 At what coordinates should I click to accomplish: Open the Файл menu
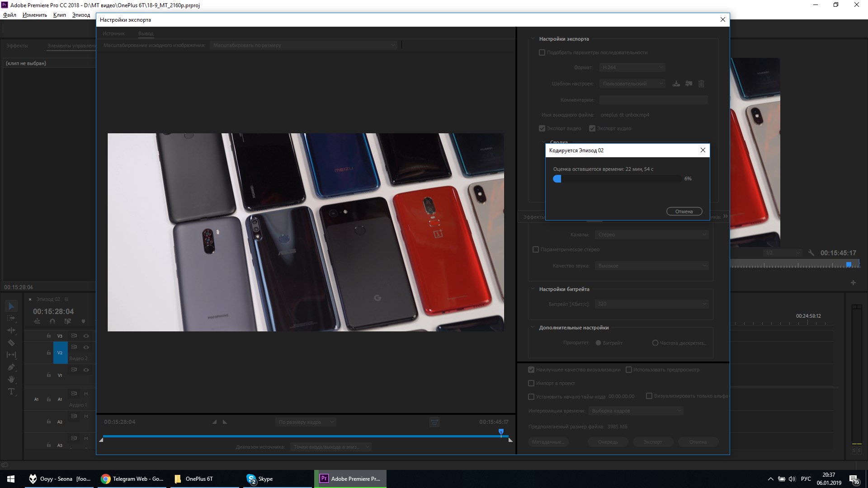(9, 15)
